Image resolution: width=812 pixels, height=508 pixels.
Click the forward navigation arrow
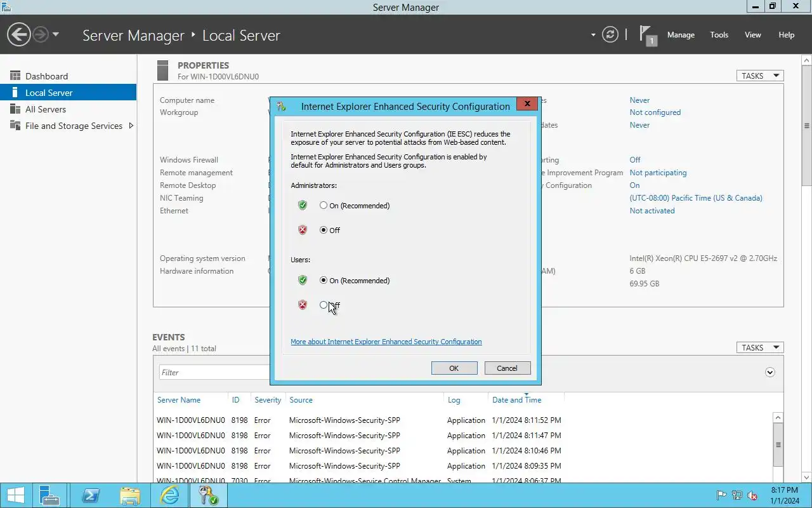pyautogui.click(x=41, y=34)
